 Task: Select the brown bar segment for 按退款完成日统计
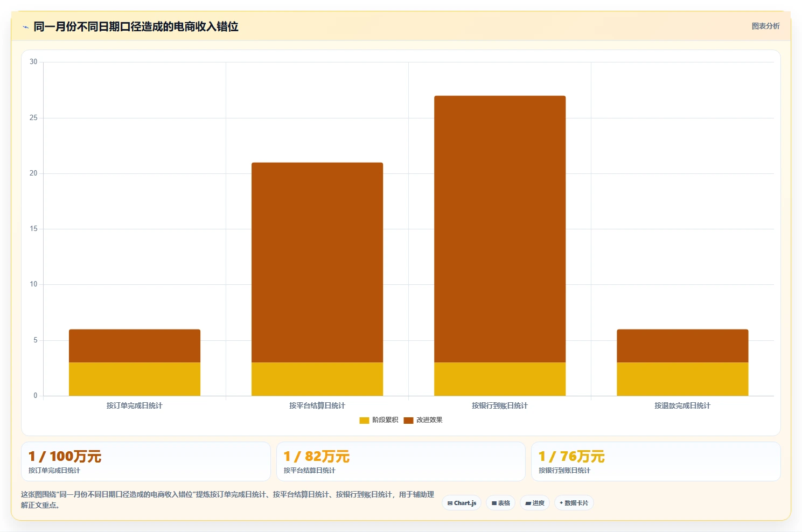tap(682, 346)
